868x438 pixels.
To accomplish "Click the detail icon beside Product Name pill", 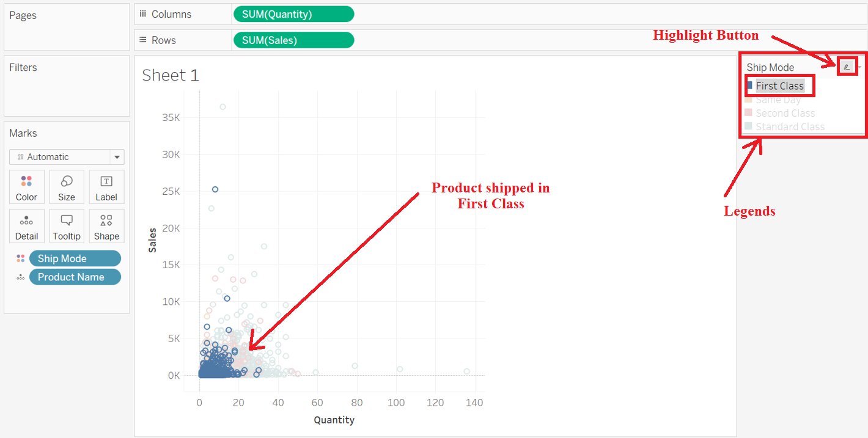I will click(x=21, y=277).
